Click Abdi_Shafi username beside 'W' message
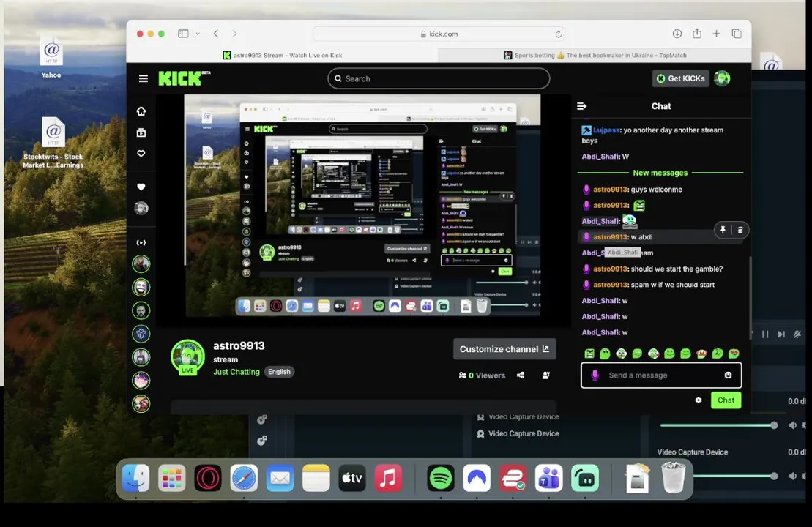 (x=600, y=157)
